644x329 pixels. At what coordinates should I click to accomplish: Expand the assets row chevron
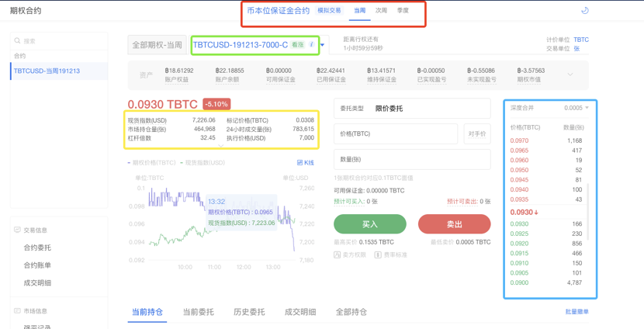[x=570, y=74]
